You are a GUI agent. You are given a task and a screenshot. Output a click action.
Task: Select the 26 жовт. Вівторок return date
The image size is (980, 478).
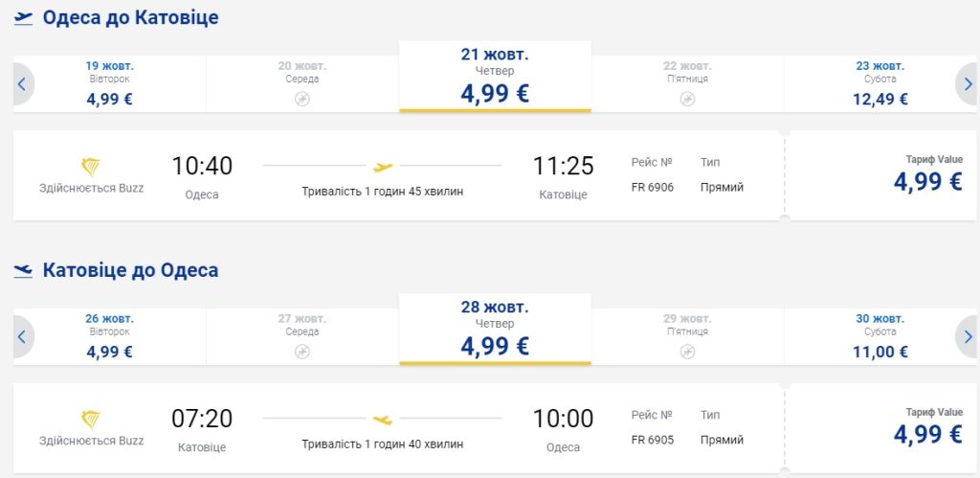[109, 336]
